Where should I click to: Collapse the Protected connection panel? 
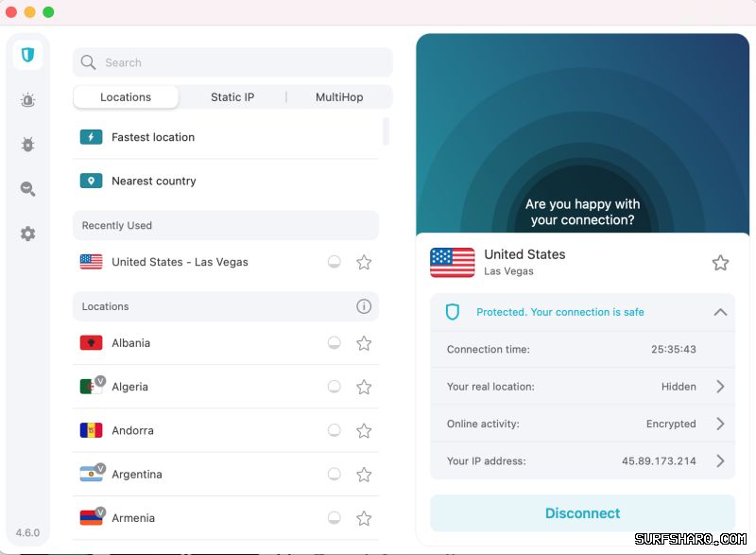[720, 312]
